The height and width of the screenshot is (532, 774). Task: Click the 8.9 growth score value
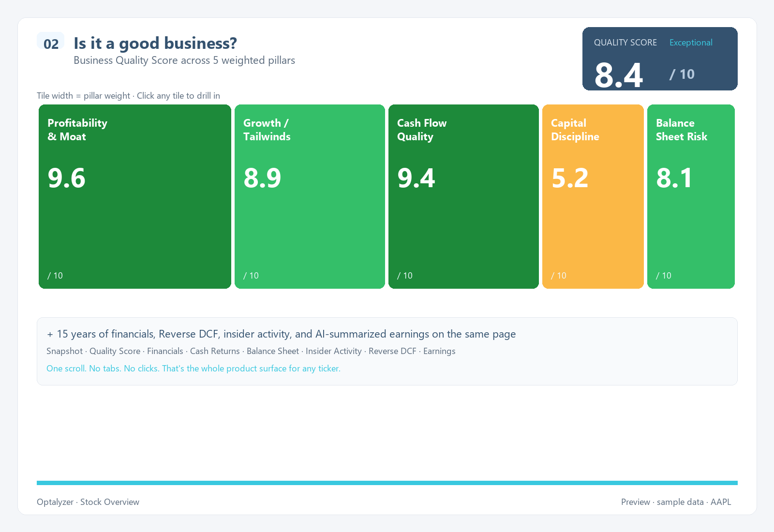coord(262,178)
